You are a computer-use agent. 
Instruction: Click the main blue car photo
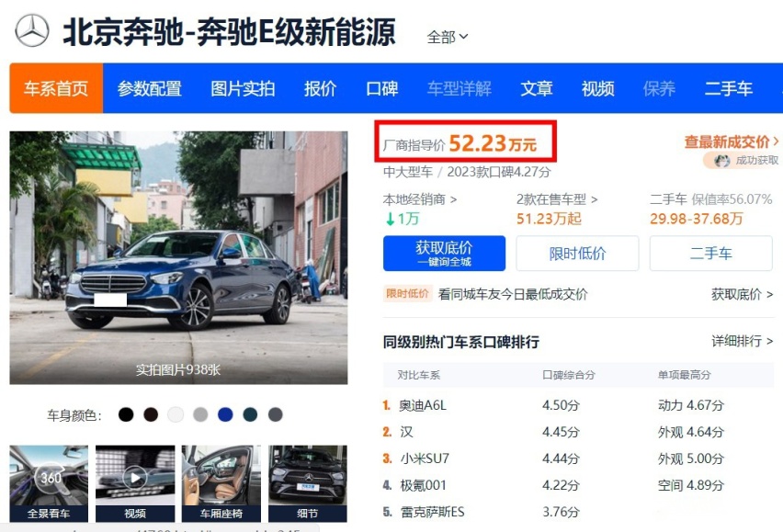click(178, 257)
